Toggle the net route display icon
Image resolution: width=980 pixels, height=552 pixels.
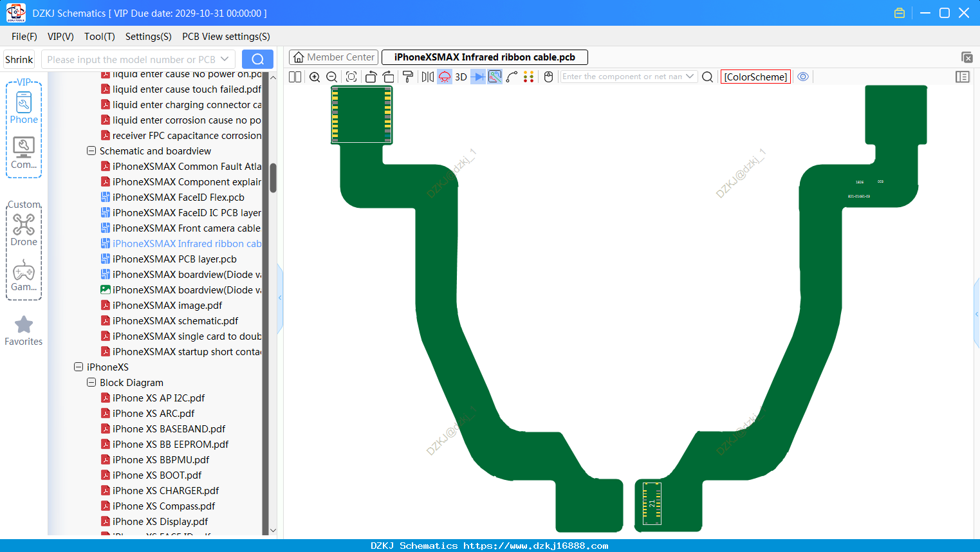(495, 77)
